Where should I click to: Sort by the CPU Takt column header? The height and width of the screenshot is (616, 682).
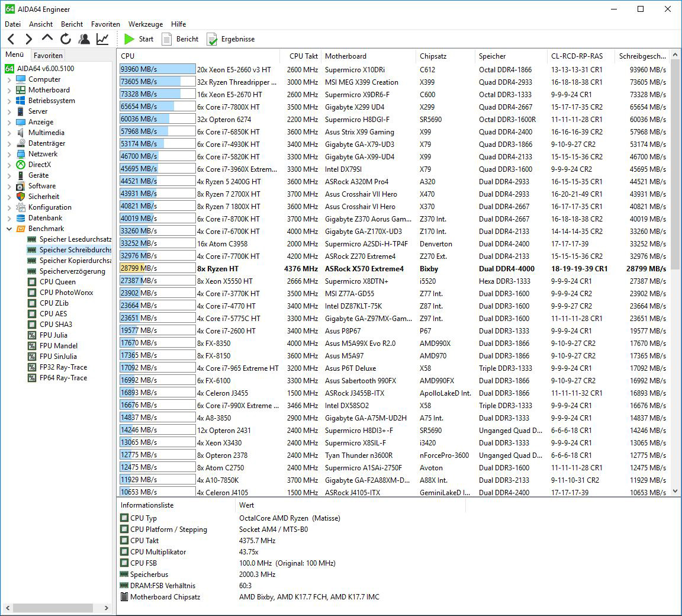tap(301, 56)
